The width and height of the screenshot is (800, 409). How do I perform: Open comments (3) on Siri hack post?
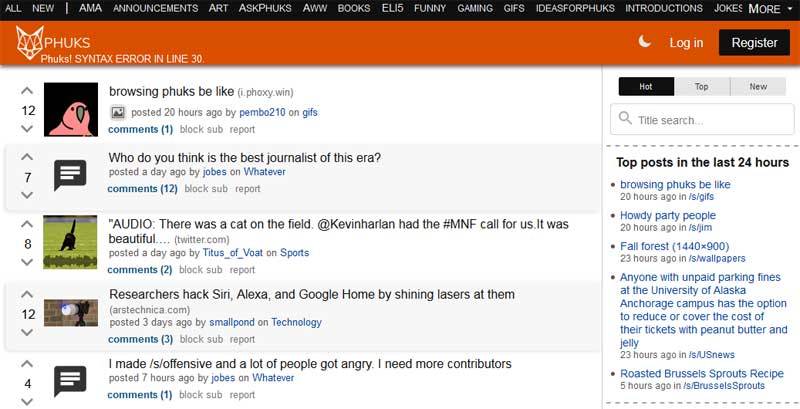coord(140,339)
